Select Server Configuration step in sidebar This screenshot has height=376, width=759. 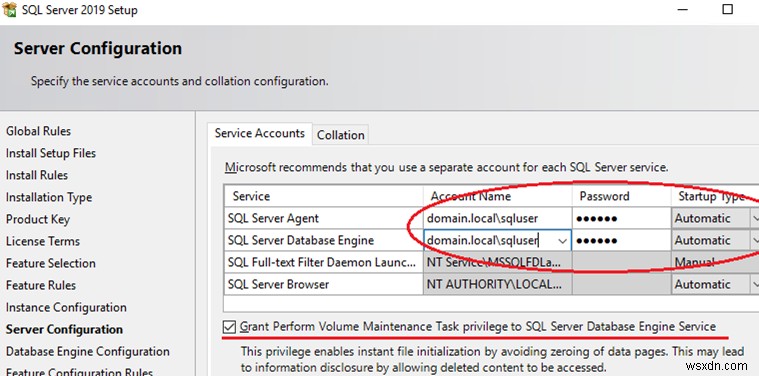tap(64, 330)
